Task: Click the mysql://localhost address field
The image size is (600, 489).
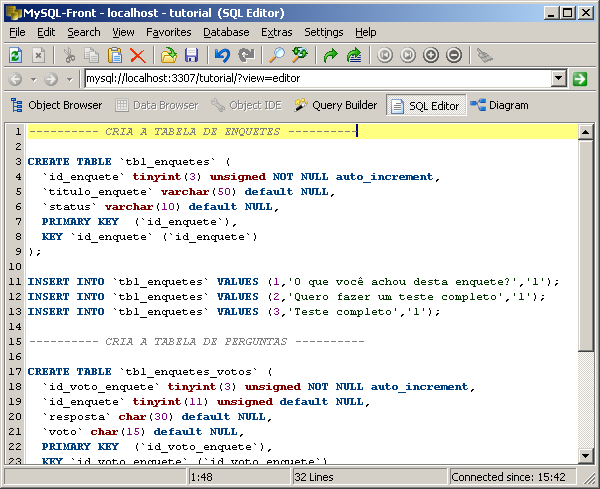Action: 318,78
